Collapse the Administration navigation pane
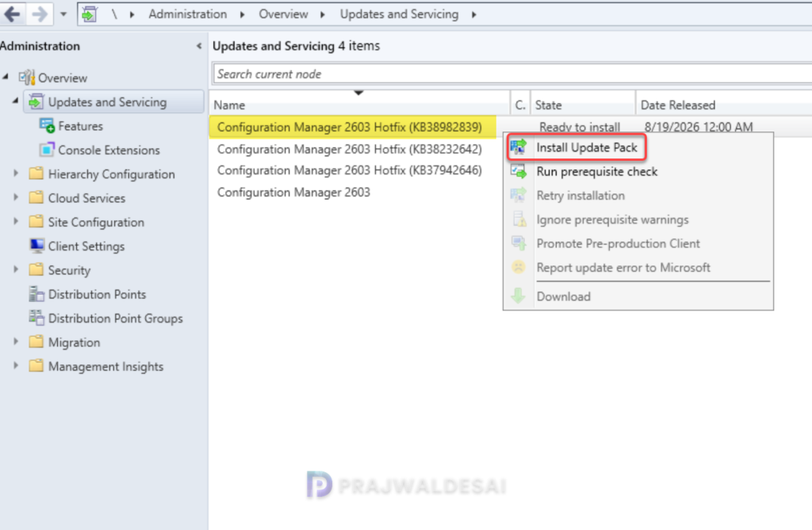 pyautogui.click(x=199, y=46)
